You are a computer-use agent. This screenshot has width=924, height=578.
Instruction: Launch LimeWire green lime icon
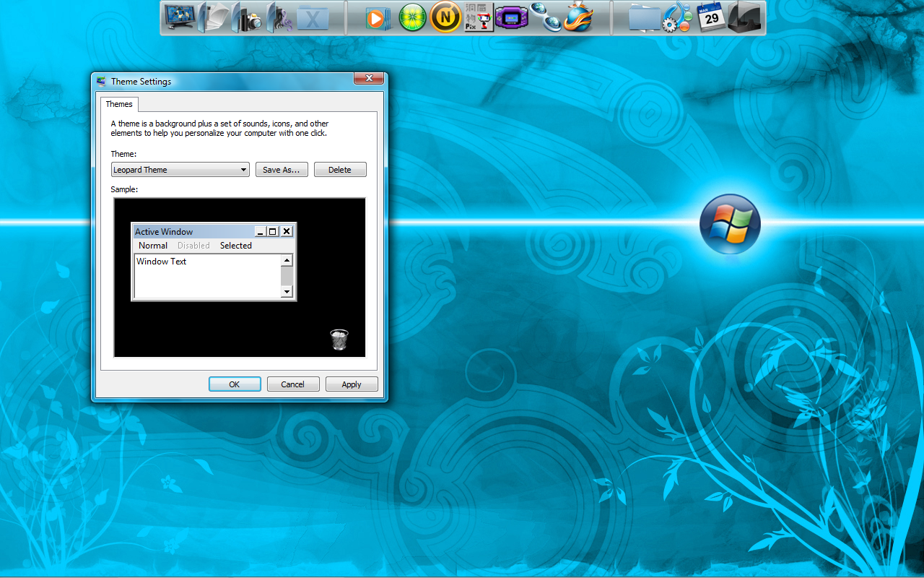pyautogui.click(x=413, y=17)
